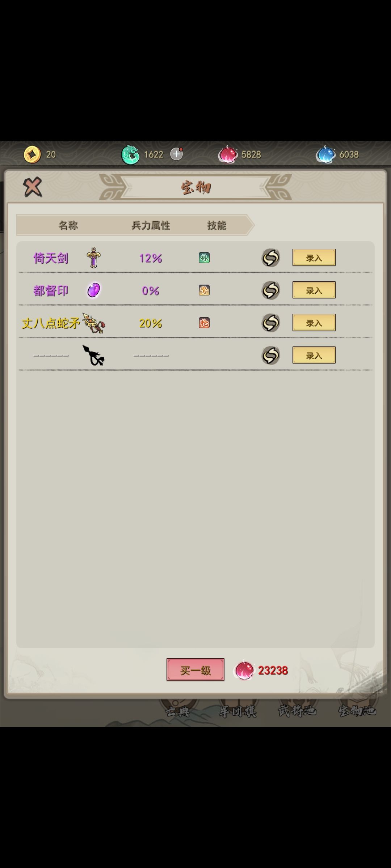Select the purple 都督印 seal icon

point(94,290)
